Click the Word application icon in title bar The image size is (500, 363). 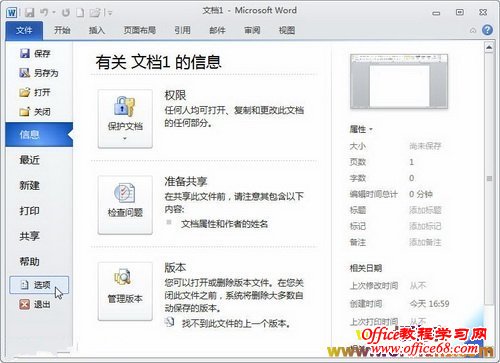point(11,13)
